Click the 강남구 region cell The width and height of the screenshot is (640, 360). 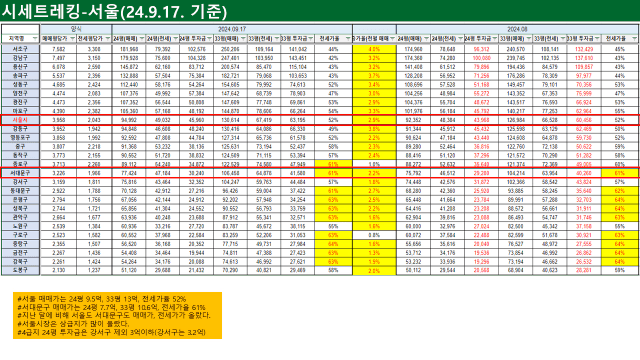click(20, 58)
